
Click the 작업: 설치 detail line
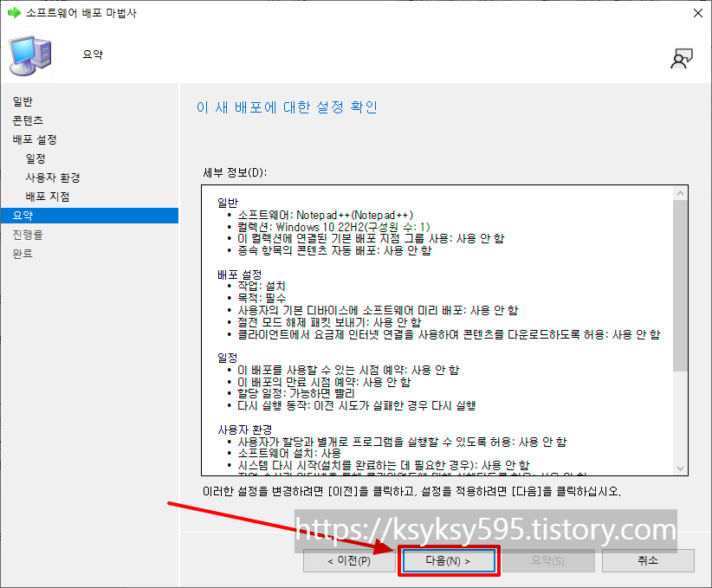coord(262,287)
